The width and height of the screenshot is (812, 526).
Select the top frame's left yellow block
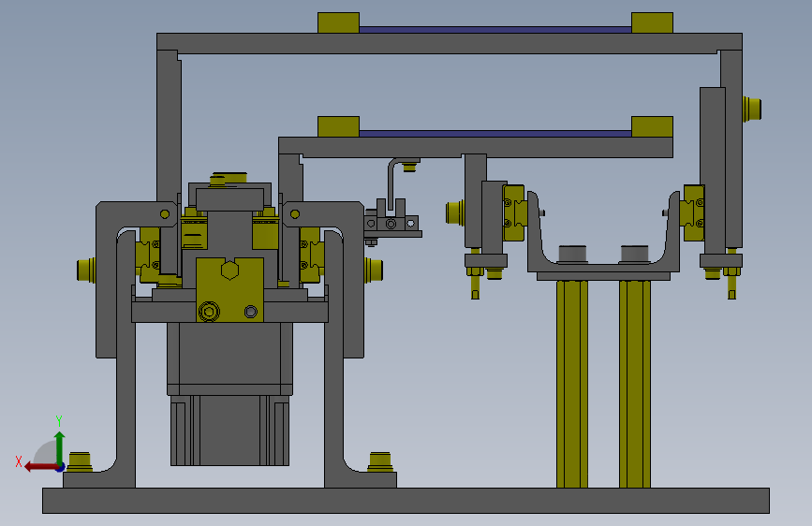click(x=339, y=22)
